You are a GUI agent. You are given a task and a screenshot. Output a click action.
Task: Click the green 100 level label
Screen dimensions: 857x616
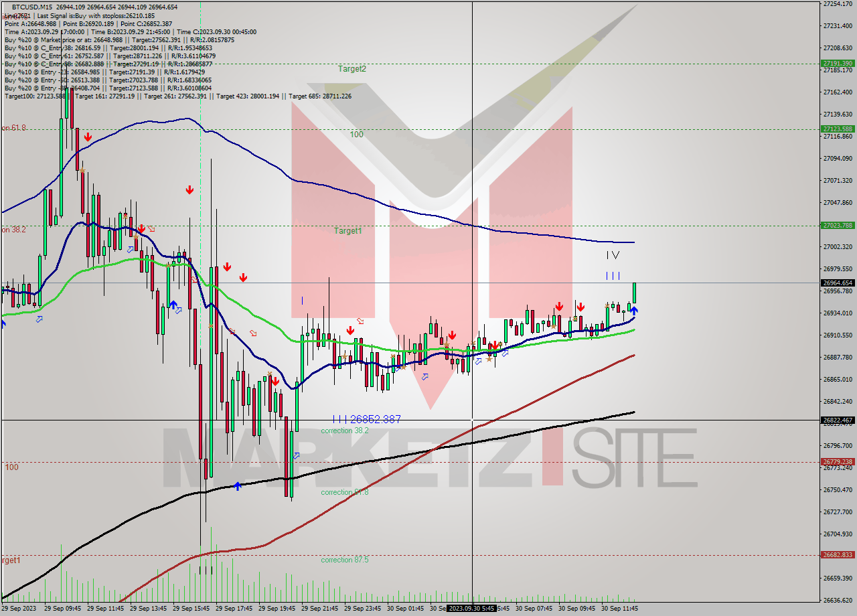[356, 134]
